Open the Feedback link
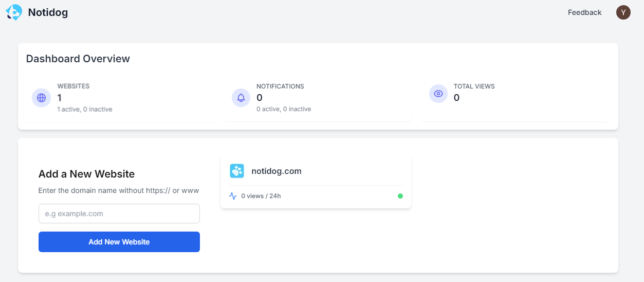This screenshot has height=282, width=644. pos(584,13)
